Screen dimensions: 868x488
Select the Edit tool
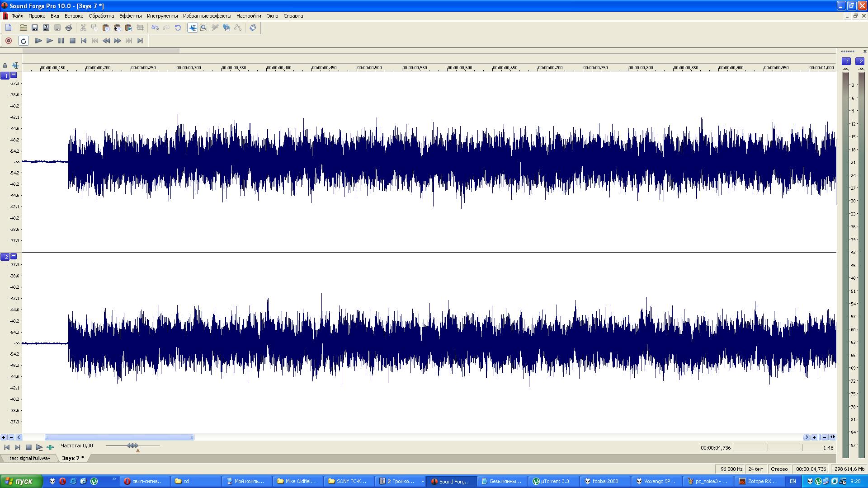pos(193,28)
